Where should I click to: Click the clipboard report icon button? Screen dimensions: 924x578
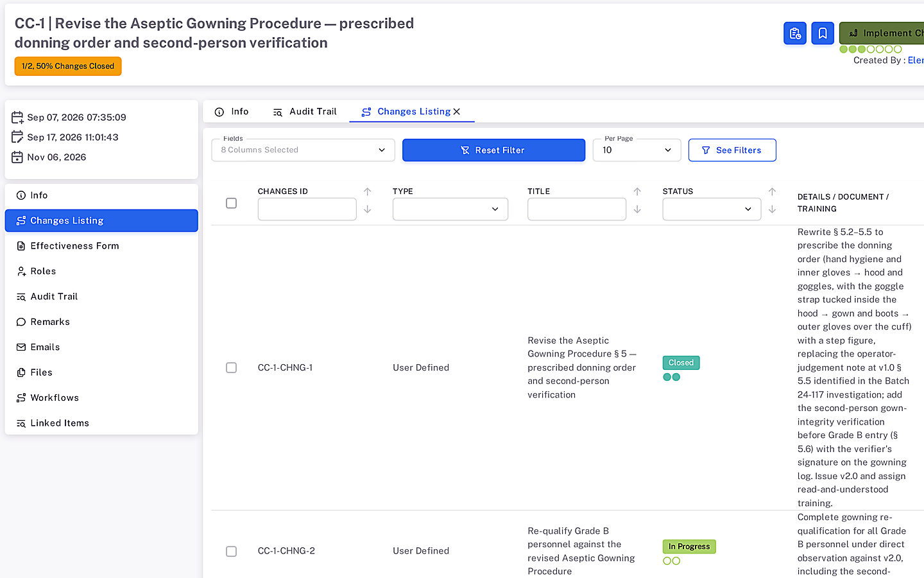tap(795, 33)
